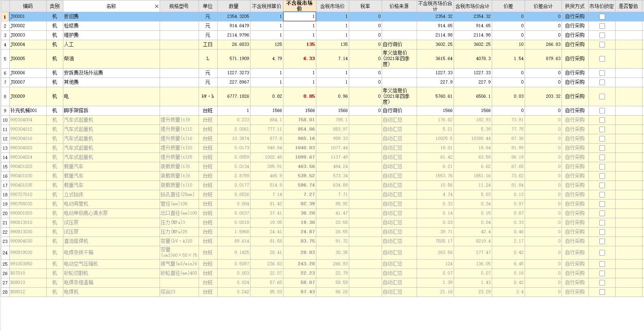Viewport: 644px width, 331px height.
Task: Click the 直流弧焊机 name cell
Action: (x=111, y=241)
